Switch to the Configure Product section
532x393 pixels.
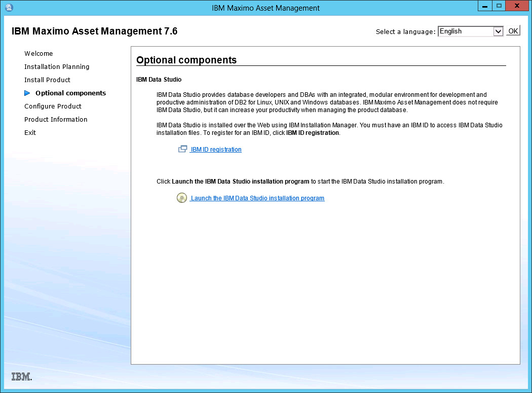pyautogui.click(x=53, y=106)
